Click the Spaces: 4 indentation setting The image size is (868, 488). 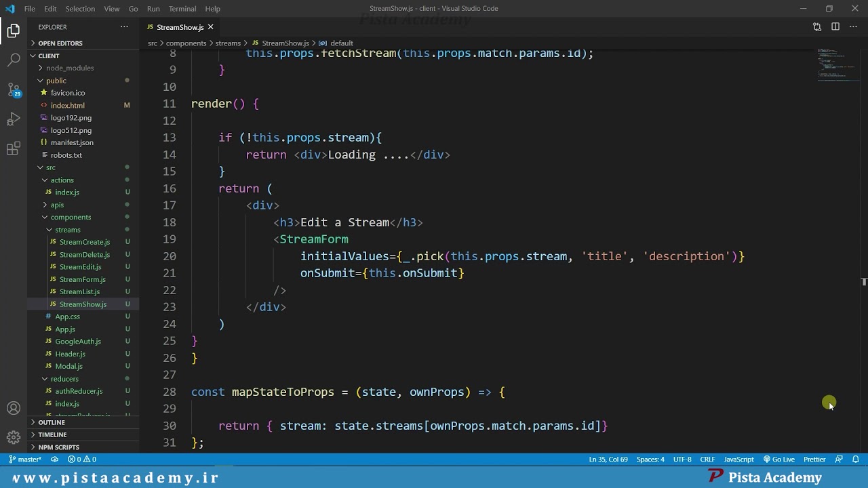coord(650,460)
